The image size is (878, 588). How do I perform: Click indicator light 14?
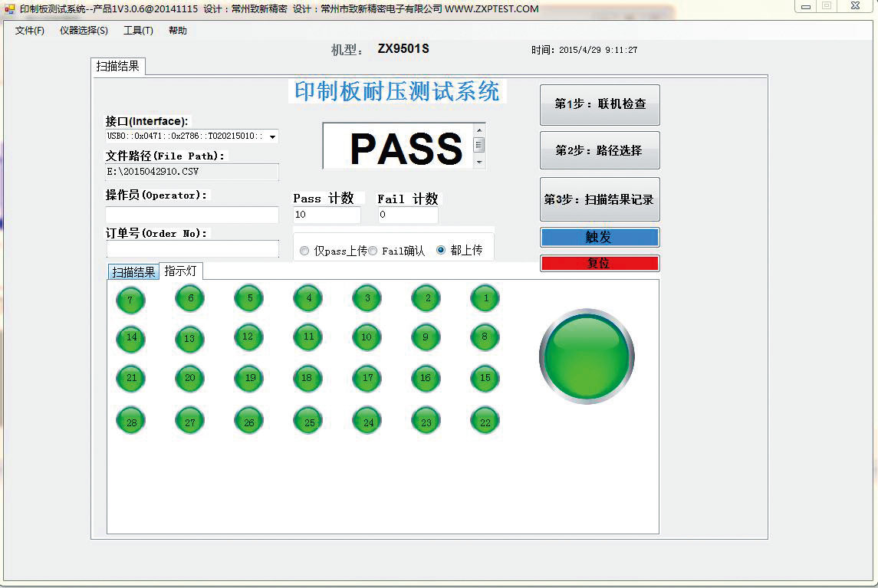coord(130,338)
